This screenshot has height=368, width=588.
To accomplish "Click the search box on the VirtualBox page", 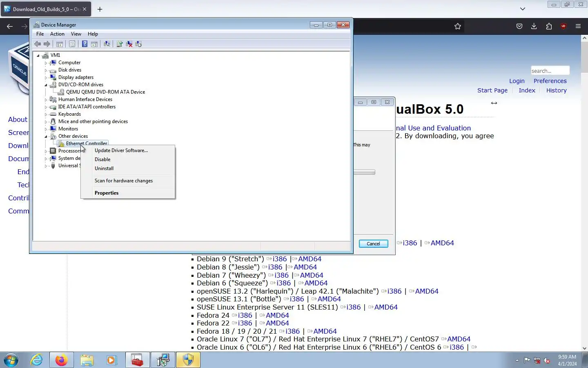I will (550, 71).
